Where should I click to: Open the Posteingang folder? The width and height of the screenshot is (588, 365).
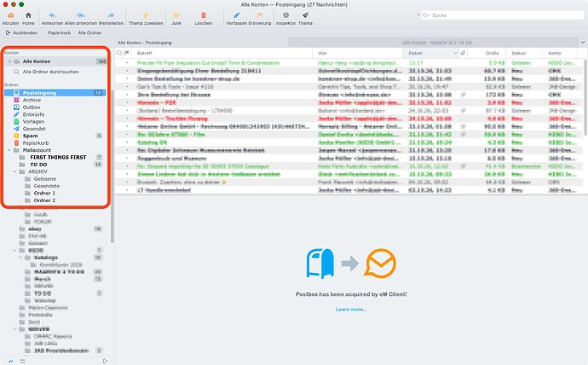(x=55, y=93)
